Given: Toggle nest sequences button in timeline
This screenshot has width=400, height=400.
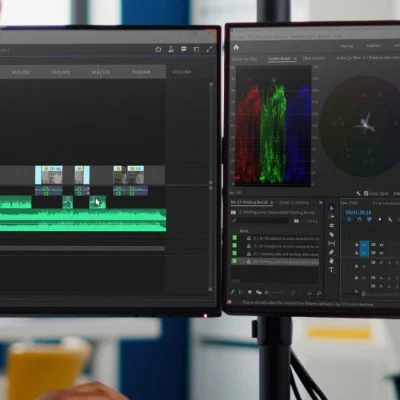Looking at the screenshot, I should (x=349, y=219).
